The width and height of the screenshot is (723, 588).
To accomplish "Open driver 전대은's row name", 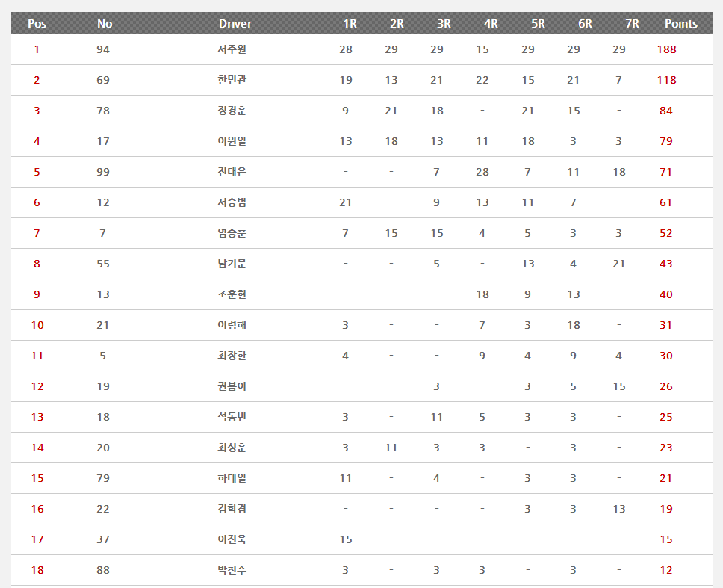I will click(232, 172).
